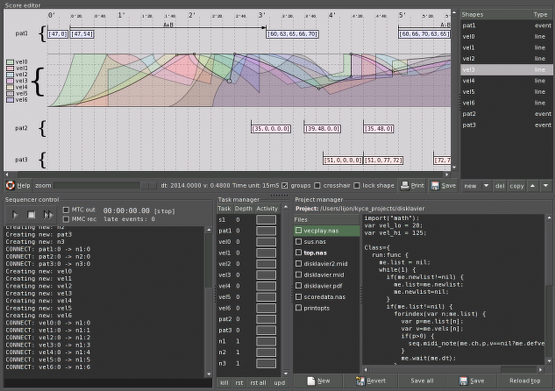Click the Depth column header
The height and width of the screenshot is (391, 555).
[244, 208]
